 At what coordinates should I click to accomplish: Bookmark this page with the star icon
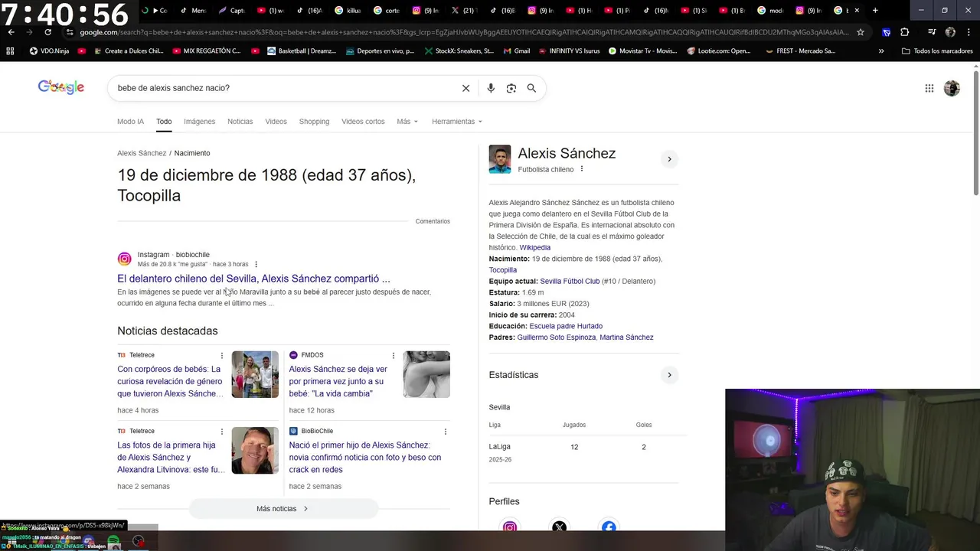[x=861, y=32]
